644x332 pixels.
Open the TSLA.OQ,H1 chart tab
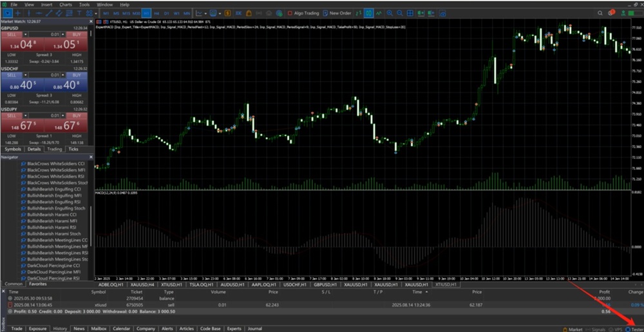coord(202,284)
